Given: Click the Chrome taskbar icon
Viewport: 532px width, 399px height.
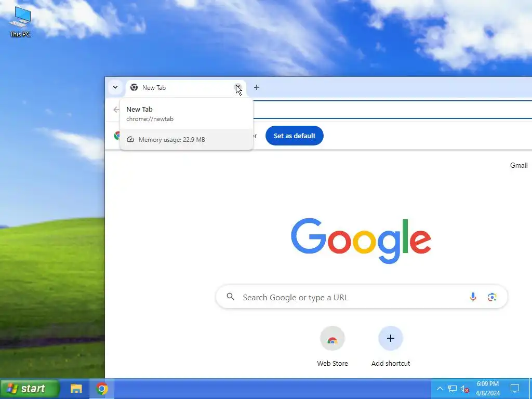Looking at the screenshot, I should coord(102,389).
